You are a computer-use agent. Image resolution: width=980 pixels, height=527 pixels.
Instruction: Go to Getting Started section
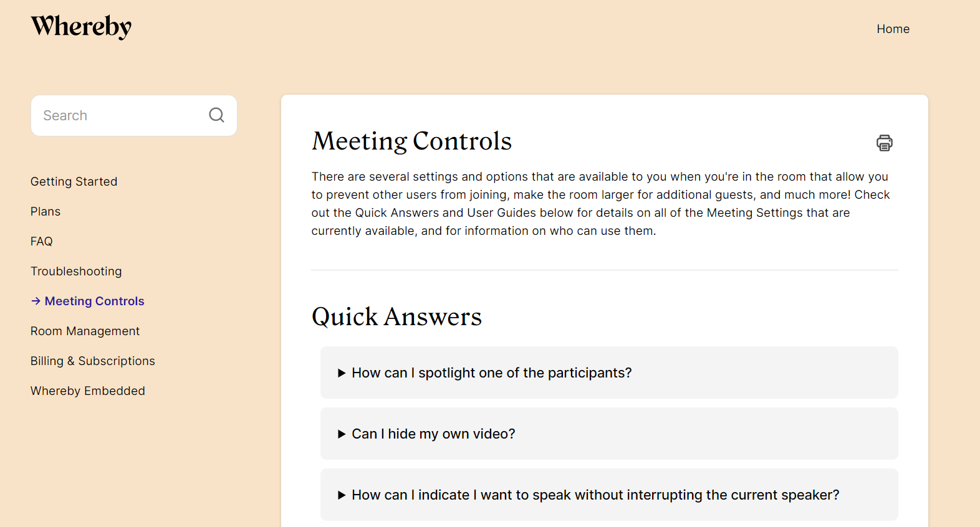pyautogui.click(x=74, y=181)
